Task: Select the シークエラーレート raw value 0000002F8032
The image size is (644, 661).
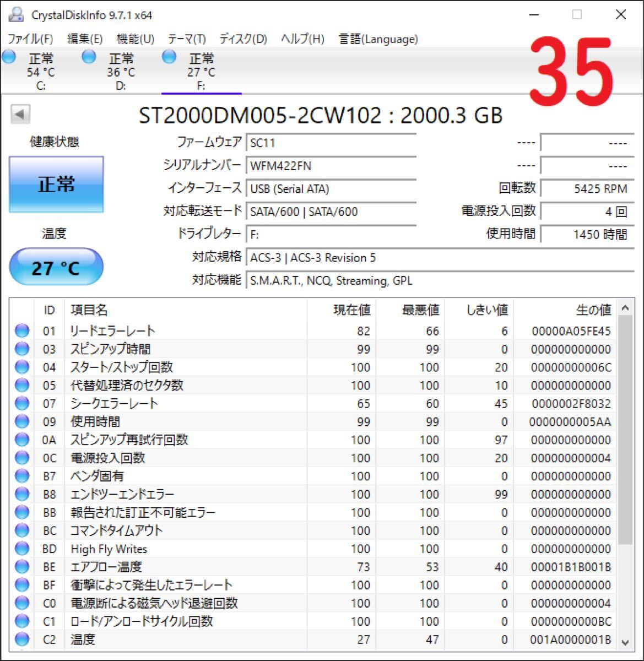Action: 571,403
